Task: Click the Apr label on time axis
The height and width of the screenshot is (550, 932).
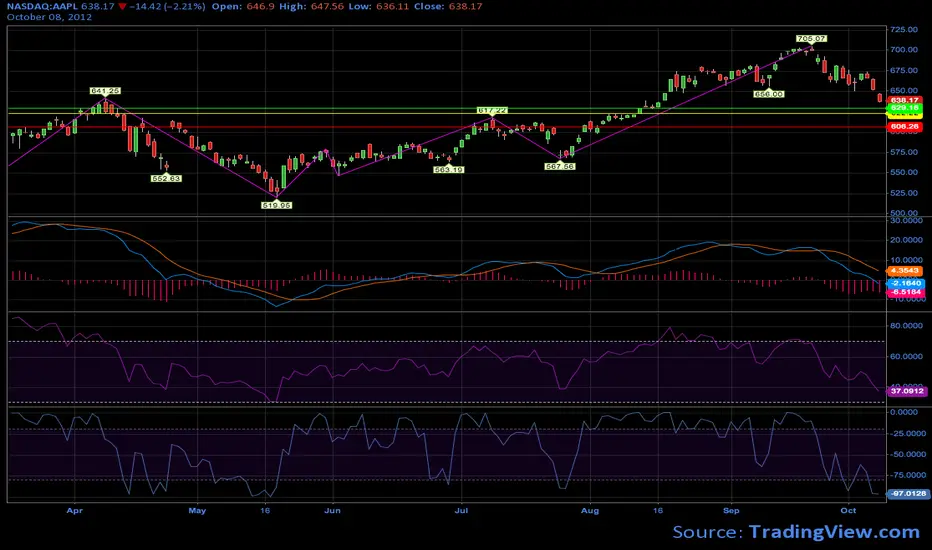Action: pyautogui.click(x=74, y=511)
